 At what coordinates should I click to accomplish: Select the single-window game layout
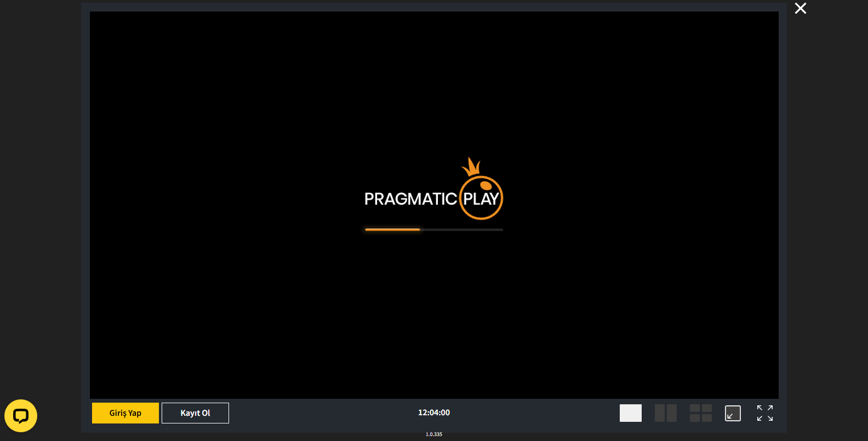(x=630, y=413)
